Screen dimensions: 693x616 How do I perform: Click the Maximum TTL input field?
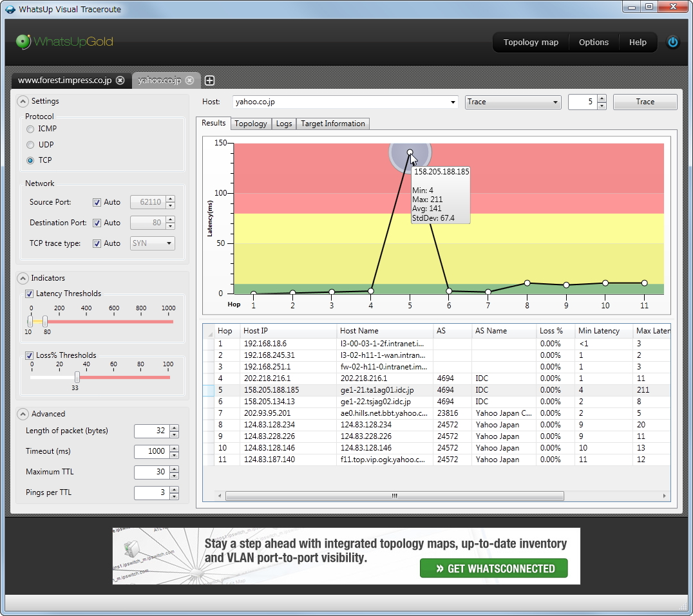point(152,472)
